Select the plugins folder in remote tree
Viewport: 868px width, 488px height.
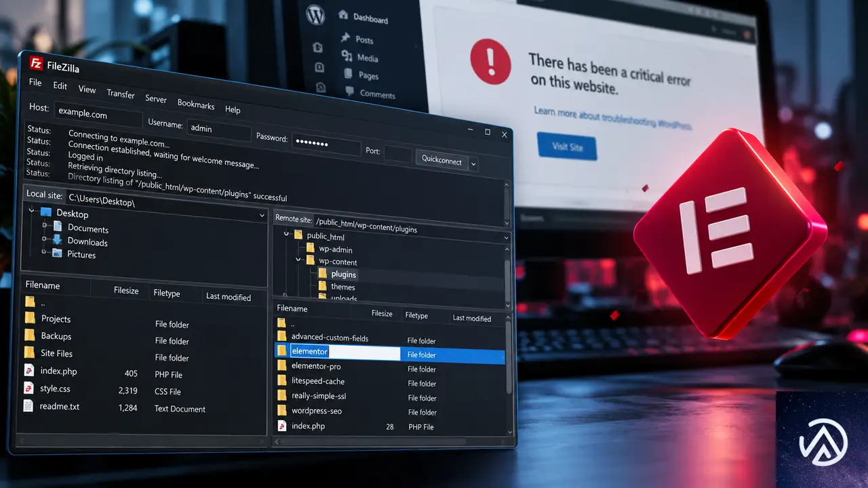pyautogui.click(x=338, y=274)
